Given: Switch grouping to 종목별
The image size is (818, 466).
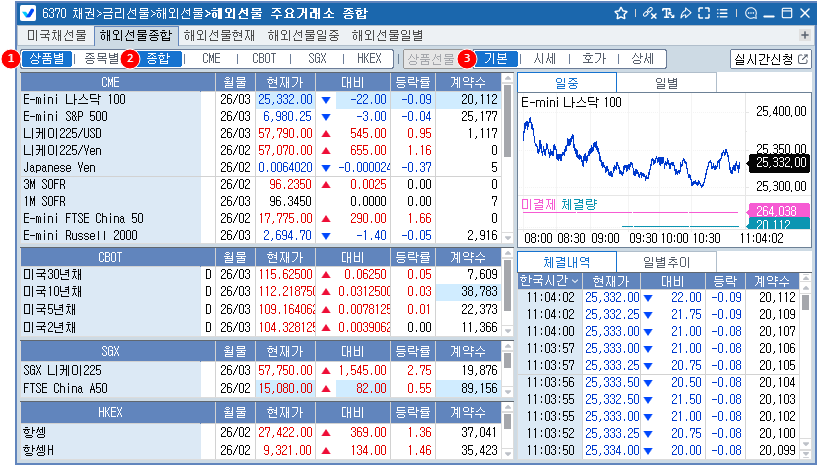Looking at the screenshot, I should tap(101, 59).
